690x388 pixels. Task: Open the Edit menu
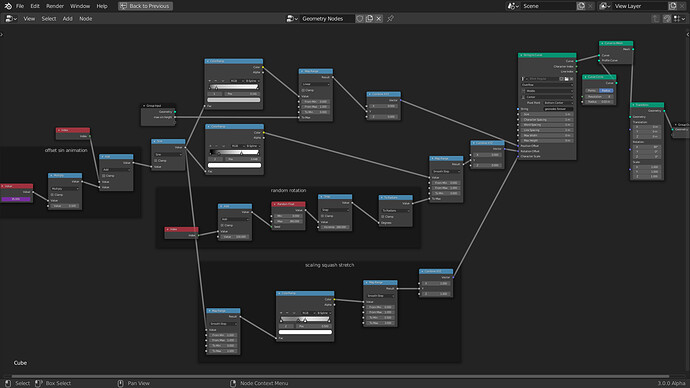(x=35, y=6)
